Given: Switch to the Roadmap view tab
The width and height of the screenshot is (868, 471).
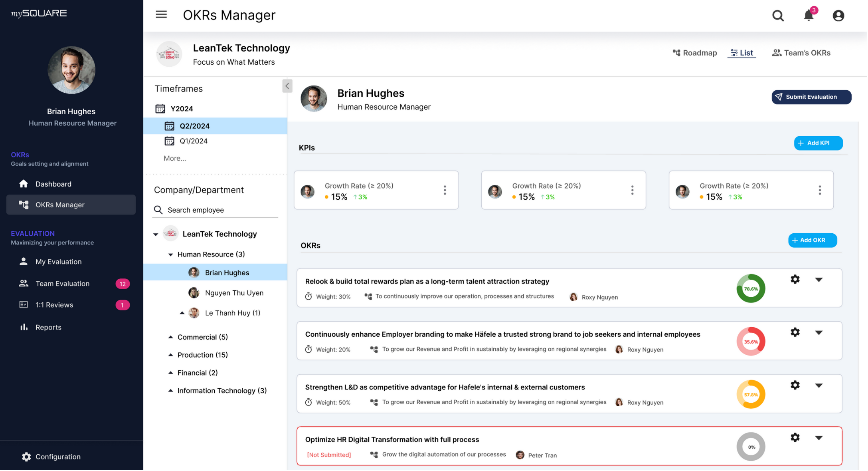Looking at the screenshot, I should [695, 53].
